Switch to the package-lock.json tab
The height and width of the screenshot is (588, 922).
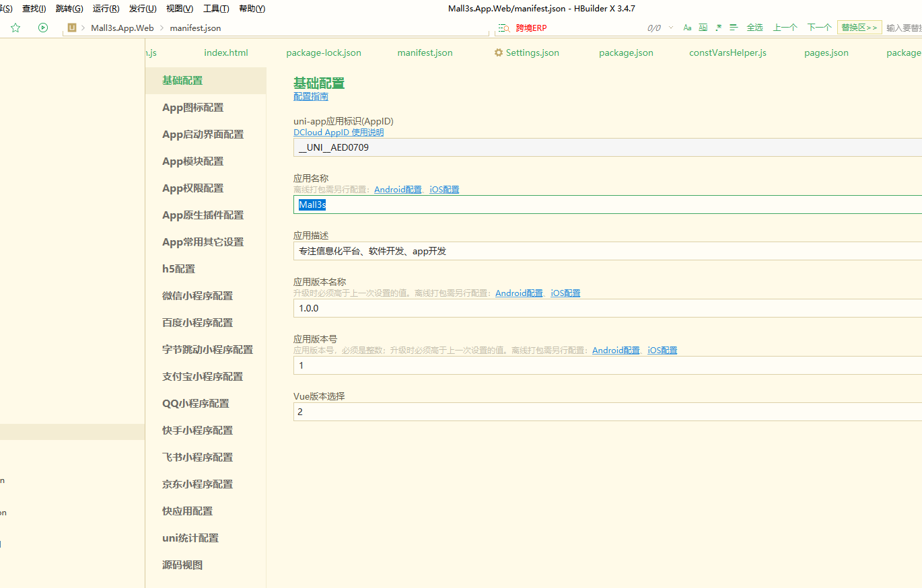click(x=324, y=52)
